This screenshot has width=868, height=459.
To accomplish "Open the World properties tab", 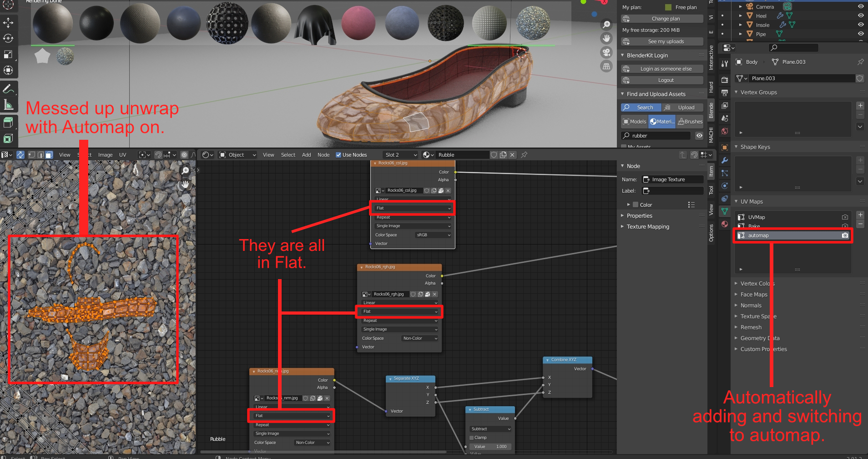I will pyautogui.click(x=725, y=131).
